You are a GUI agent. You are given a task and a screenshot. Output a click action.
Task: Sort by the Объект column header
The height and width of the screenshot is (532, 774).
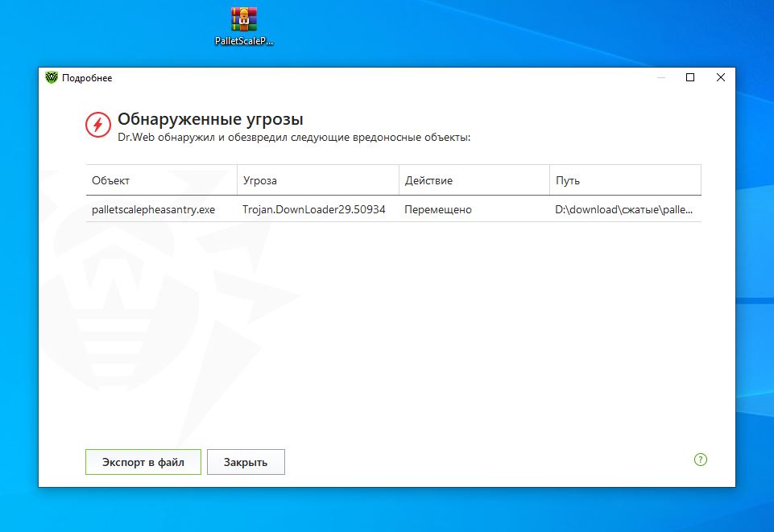pos(162,180)
